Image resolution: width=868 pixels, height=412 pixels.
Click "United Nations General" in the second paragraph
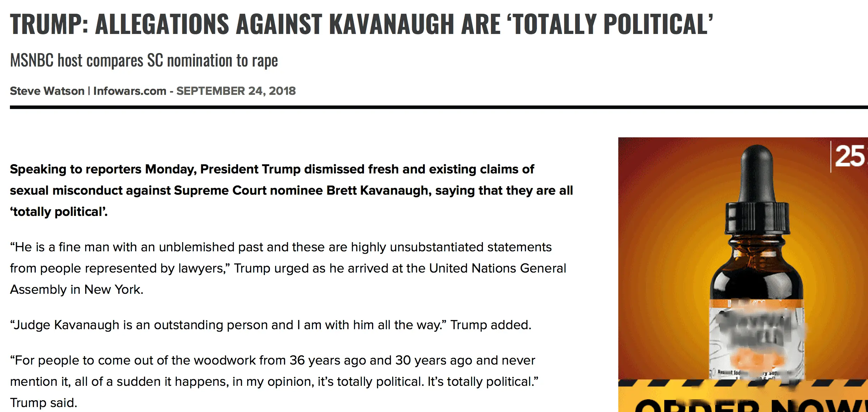497,268
